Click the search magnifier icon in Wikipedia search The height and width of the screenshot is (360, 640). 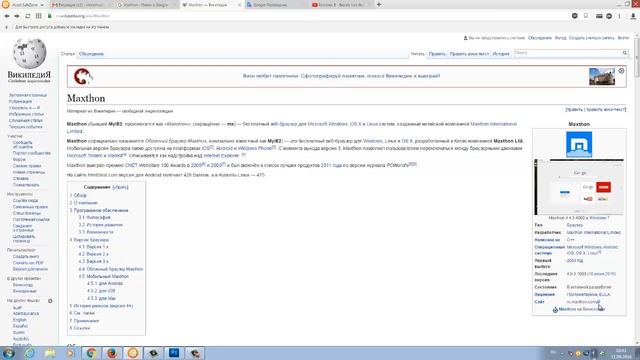tap(624, 53)
